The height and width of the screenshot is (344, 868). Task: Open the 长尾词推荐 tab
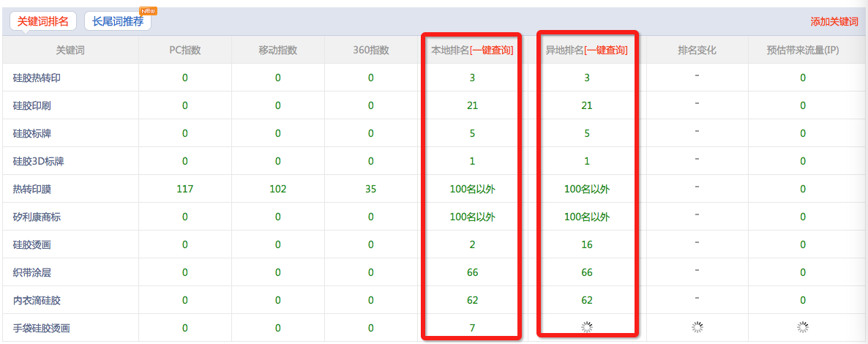click(x=118, y=21)
